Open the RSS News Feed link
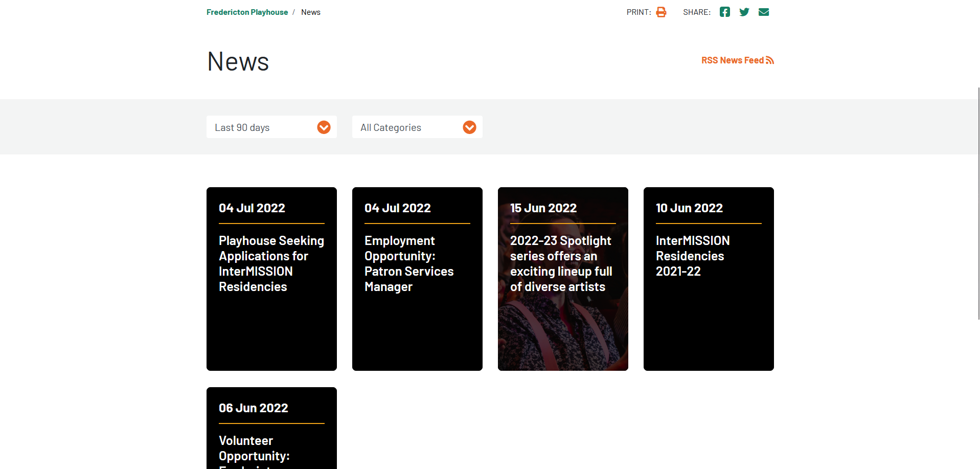Viewport: 980px width, 469px height. pyautogui.click(x=732, y=60)
